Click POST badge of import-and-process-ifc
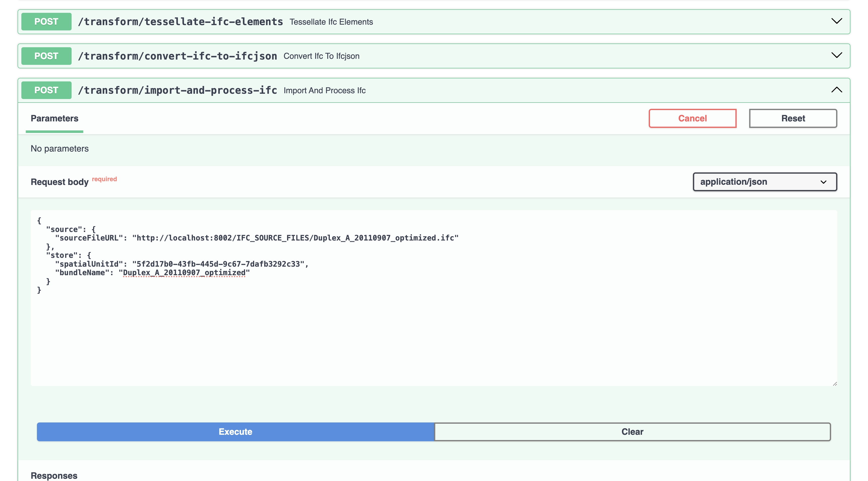This screenshot has height=481, width=868. coord(46,90)
